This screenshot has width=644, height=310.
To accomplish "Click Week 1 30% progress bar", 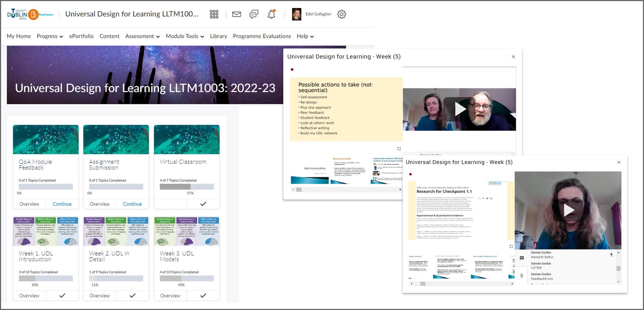I will 46,278.
